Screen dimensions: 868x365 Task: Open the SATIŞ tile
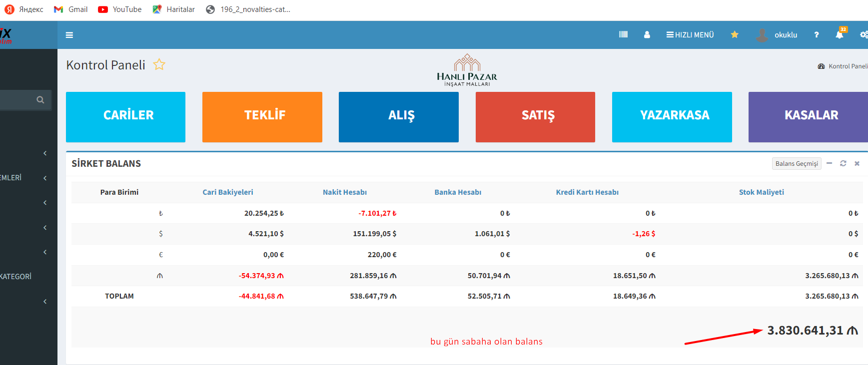(x=535, y=117)
